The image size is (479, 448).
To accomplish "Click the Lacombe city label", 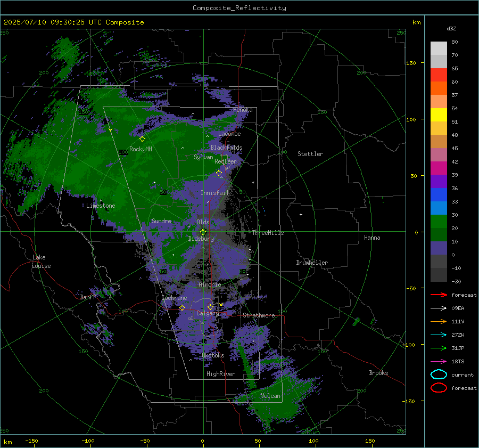I will coord(229,134).
